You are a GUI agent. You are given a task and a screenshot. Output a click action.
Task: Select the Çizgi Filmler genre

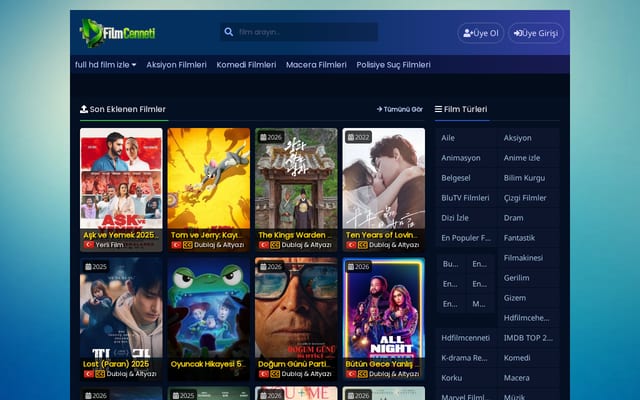click(528, 198)
